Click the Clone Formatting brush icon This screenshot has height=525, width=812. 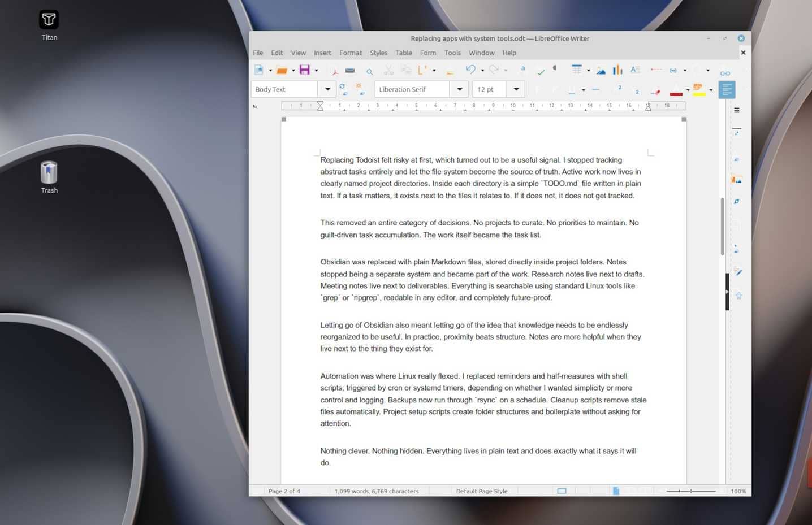450,71
